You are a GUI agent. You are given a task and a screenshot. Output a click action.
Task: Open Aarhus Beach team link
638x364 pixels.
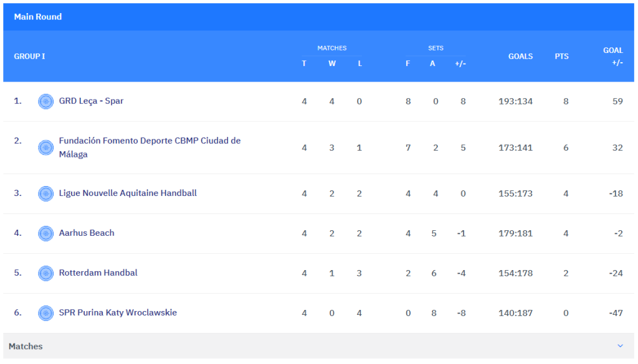click(x=87, y=233)
